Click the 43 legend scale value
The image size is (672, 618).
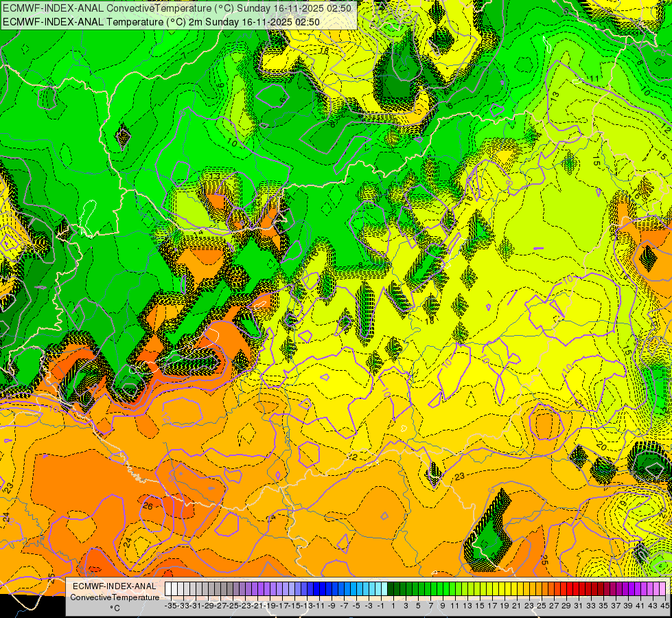pyautogui.click(x=653, y=606)
